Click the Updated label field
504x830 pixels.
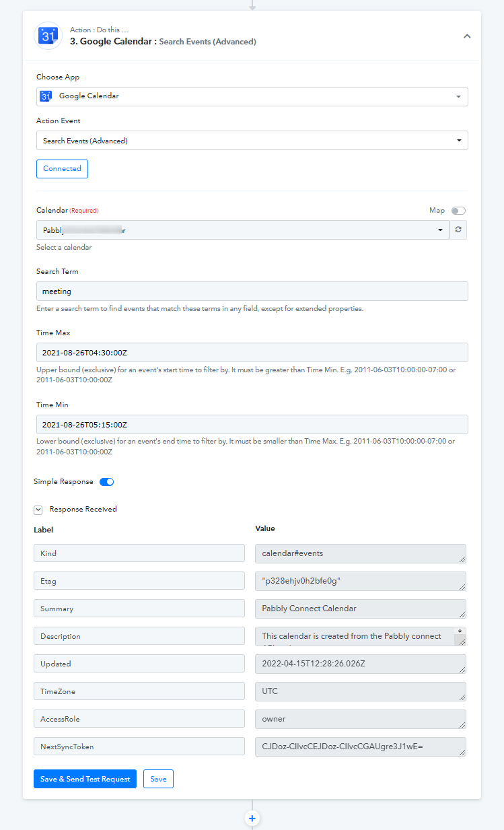tap(139, 664)
